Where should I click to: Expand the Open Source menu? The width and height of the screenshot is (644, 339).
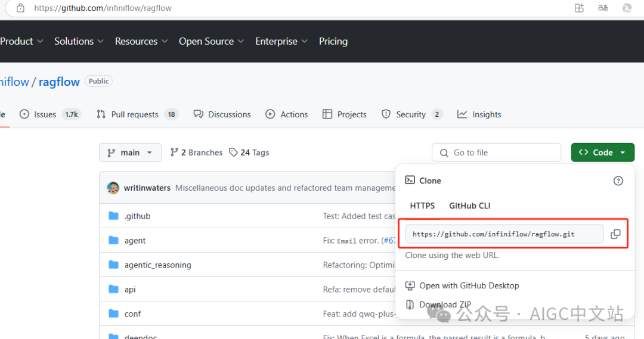pyautogui.click(x=211, y=41)
